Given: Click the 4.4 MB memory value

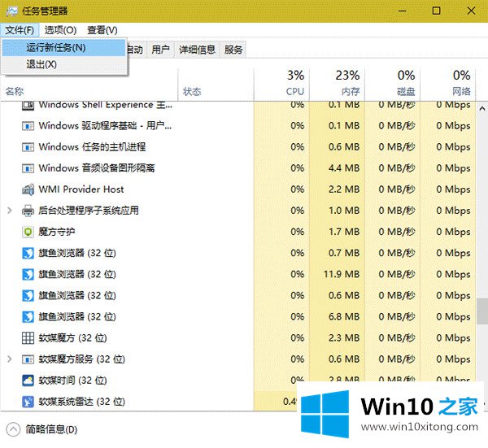Looking at the screenshot, I should point(344,168).
